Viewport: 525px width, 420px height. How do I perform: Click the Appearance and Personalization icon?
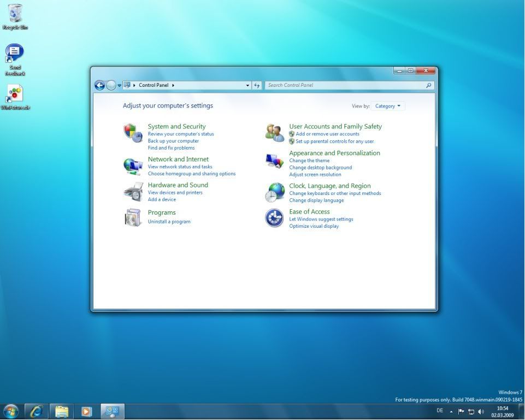[274, 161]
